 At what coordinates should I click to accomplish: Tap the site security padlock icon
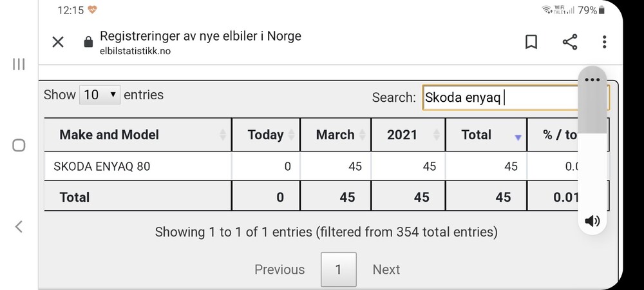pos(89,43)
